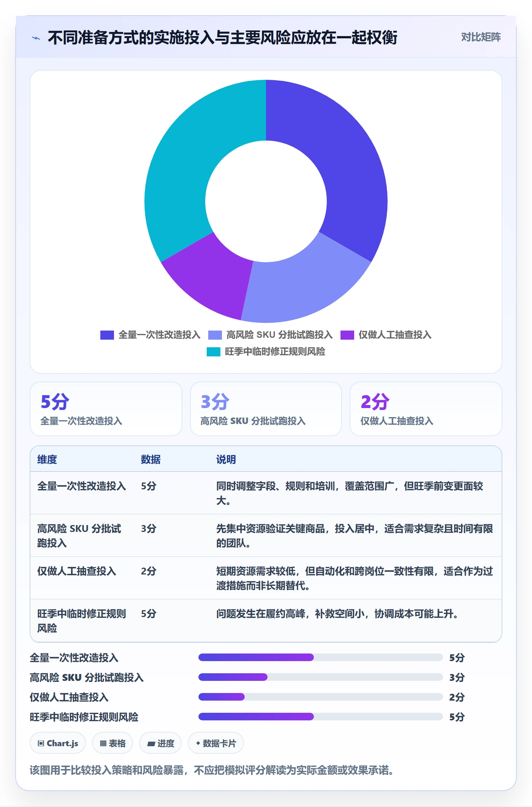Click legend text 全量一次性改造投入
532x807 pixels.
160,335
